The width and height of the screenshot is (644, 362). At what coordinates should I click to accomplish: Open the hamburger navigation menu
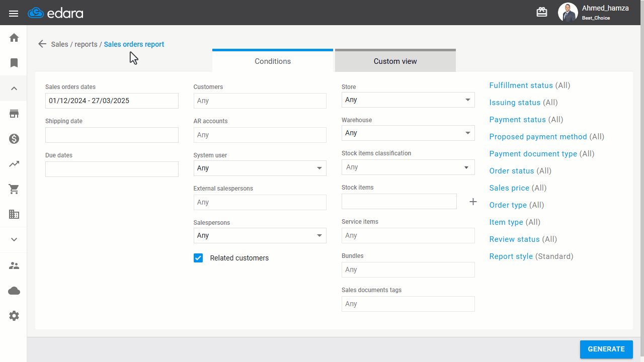pyautogui.click(x=14, y=13)
